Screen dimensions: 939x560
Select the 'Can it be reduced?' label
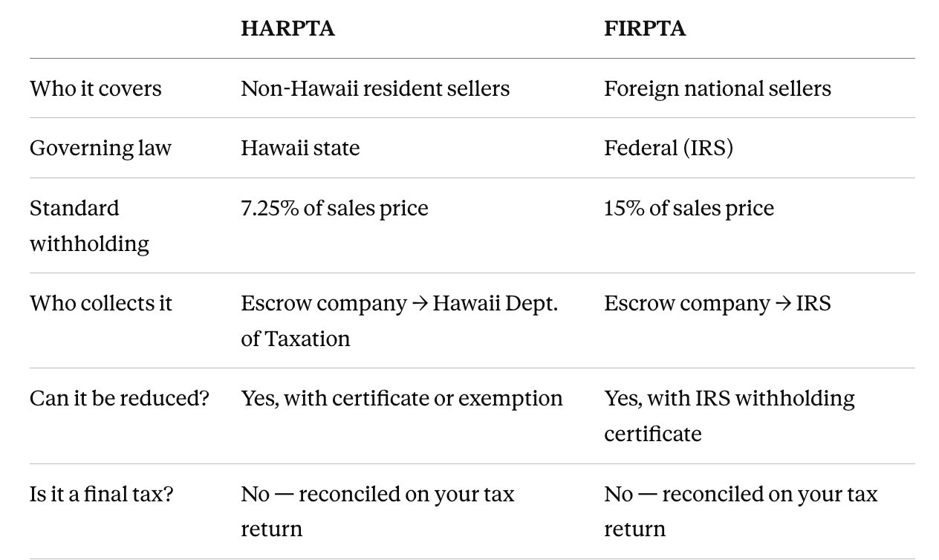pyautogui.click(x=120, y=398)
